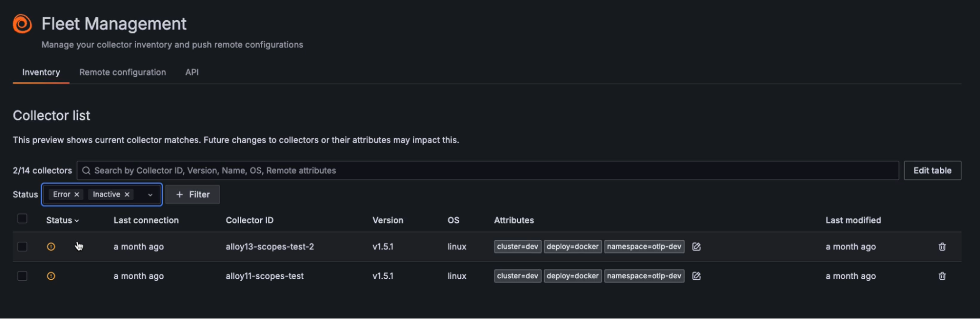Select the alloy13-scopes-test-2 row checkbox
This screenshot has height=319, width=980.
(x=22, y=247)
